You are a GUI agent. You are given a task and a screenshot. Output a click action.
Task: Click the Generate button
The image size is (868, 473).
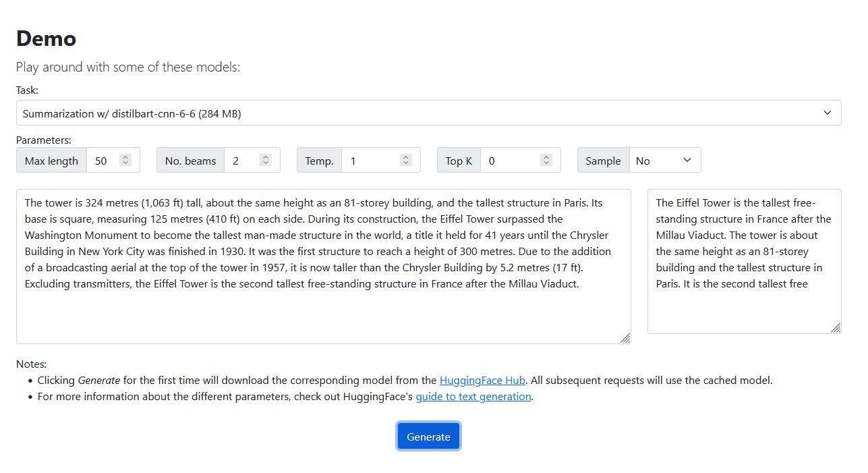[428, 436]
